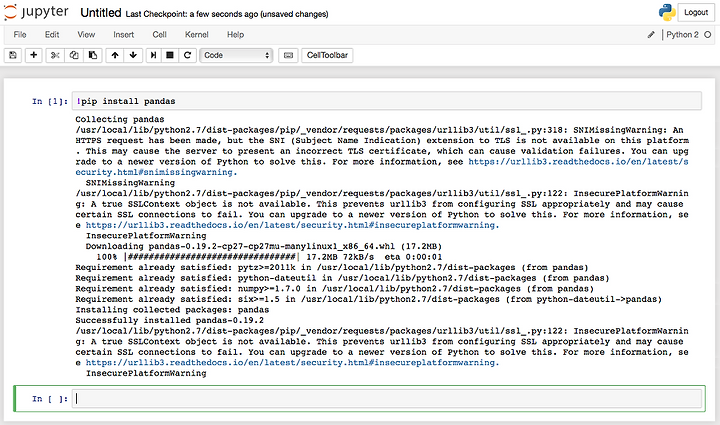Click 'Requirement already satisfied: numpy>=1.7.0' line
The image size is (720, 425).
tap(335, 289)
